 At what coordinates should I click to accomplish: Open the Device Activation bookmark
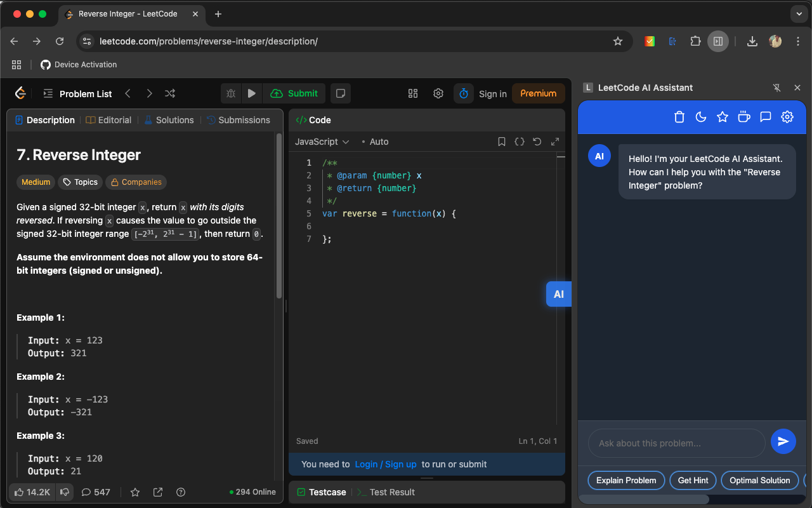coord(79,65)
